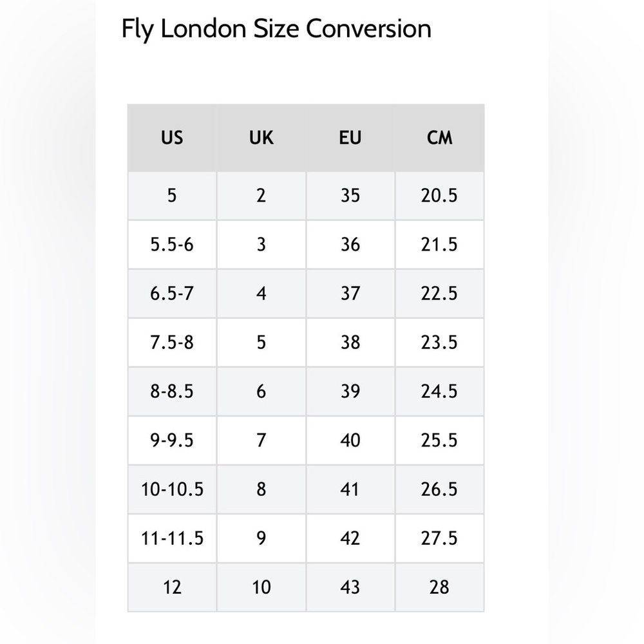
Task: Select the US size 5 cell
Action: (x=172, y=195)
